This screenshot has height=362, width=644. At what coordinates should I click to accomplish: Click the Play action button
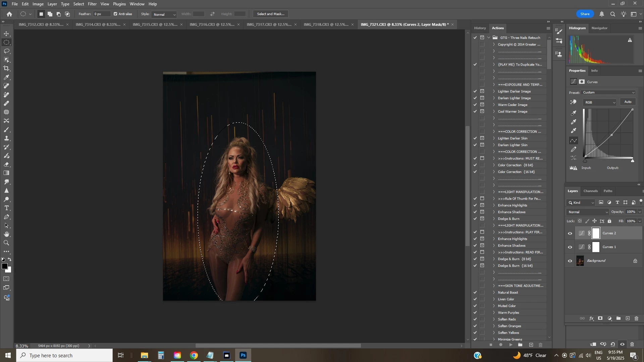click(x=511, y=345)
